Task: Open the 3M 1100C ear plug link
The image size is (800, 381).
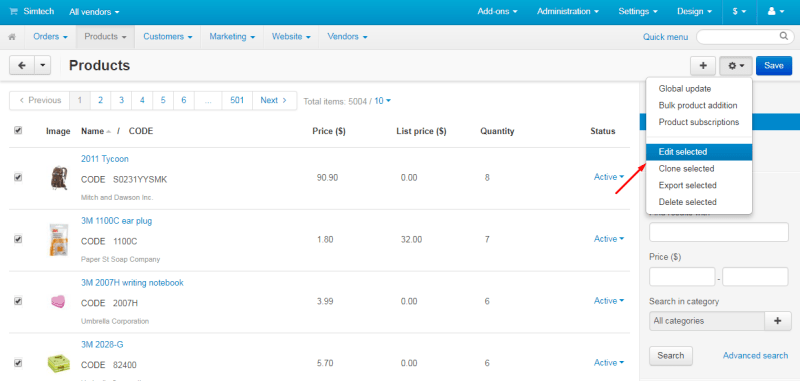Action: tap(116, 221)
